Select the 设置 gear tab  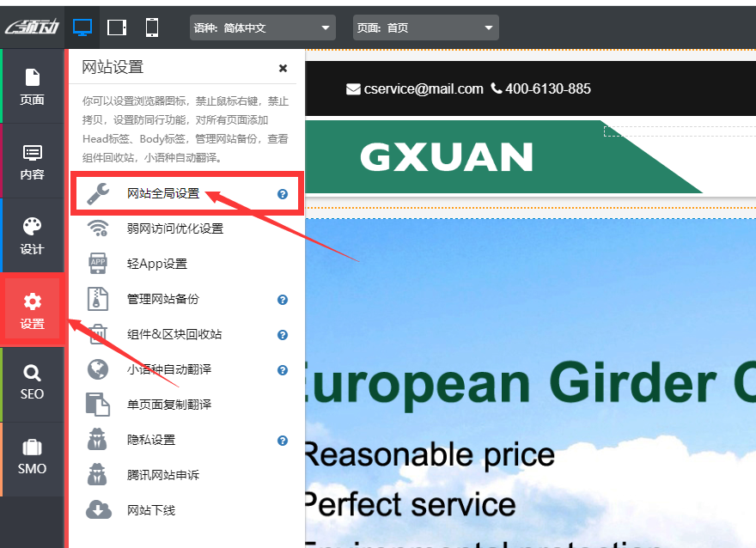pyautogui.click(x=33, y=310)
